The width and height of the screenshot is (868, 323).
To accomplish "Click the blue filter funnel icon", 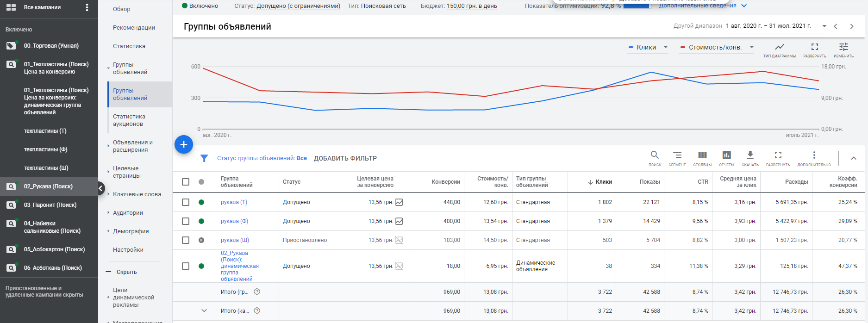I will pos(204,158).
